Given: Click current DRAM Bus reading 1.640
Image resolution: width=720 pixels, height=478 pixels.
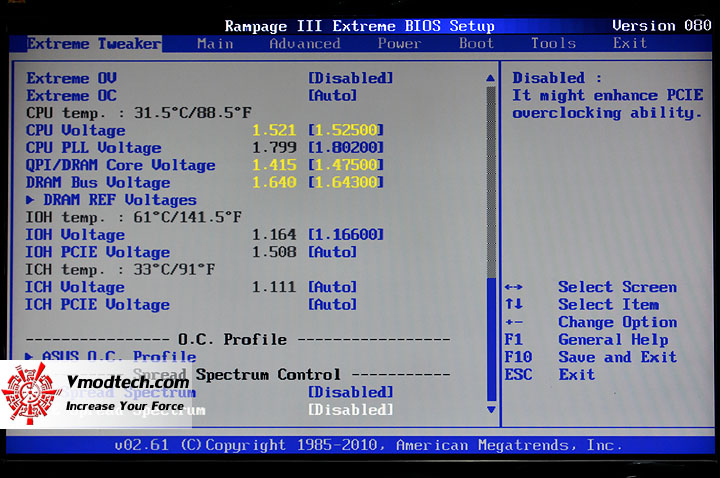Looking at the screenshot, I should pyautogui.click(x=274, y=183).
